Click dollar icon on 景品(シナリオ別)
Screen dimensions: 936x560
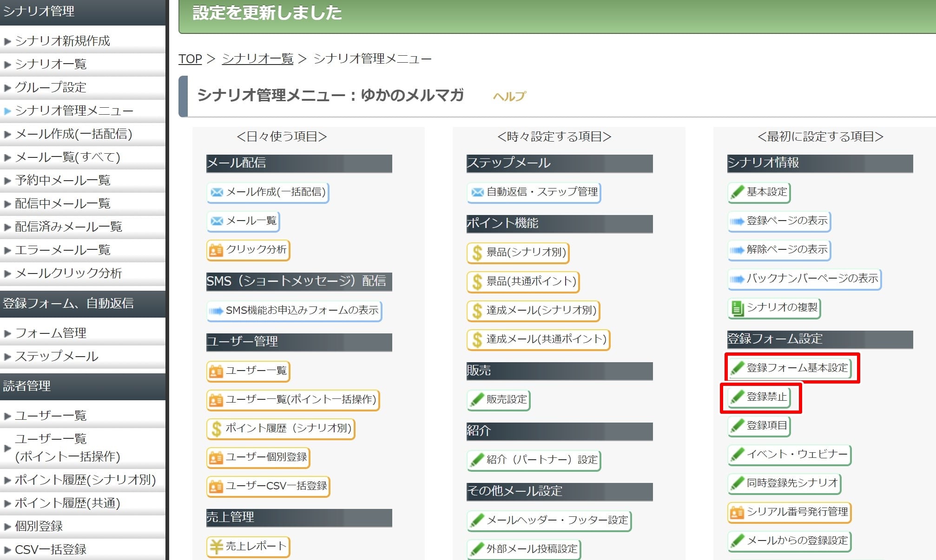477,253
